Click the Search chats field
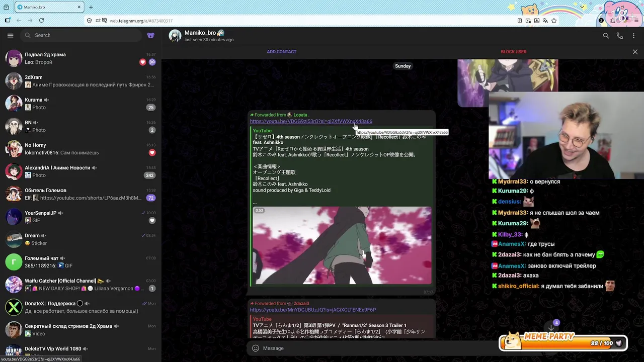The height and width of the screenshot is (362, 644). click(x=82, y=35)
